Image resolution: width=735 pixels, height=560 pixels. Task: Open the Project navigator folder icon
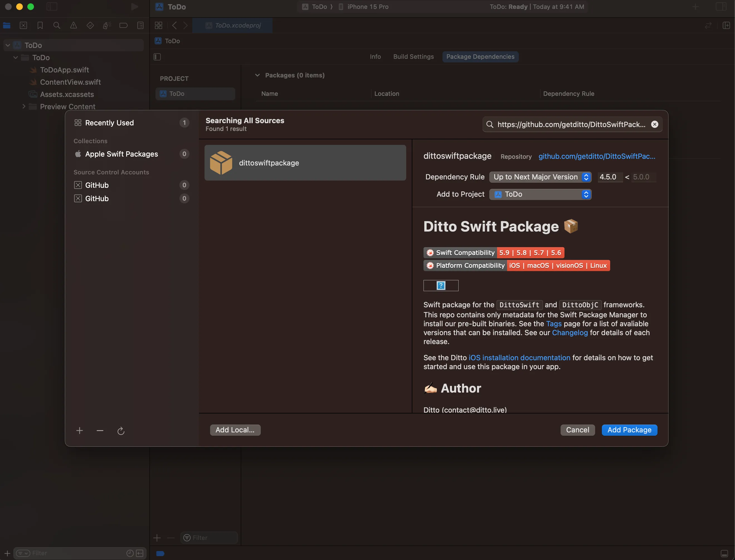[x=7, y=25]
